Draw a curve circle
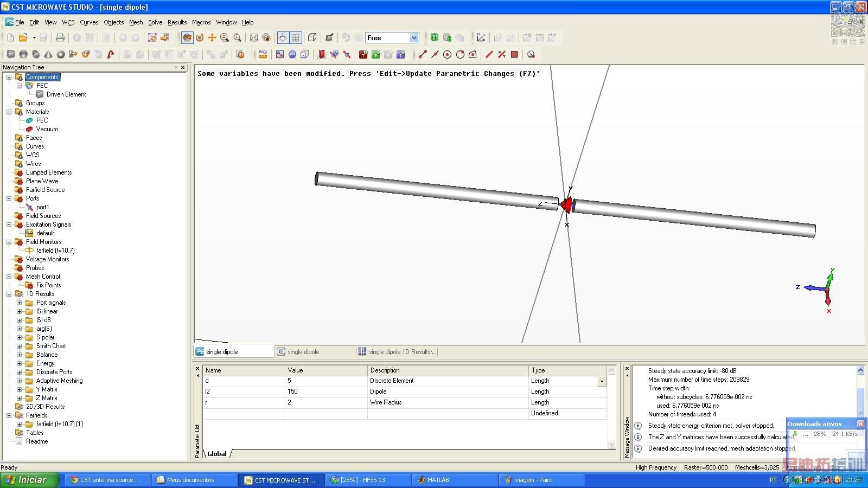The height and width of the screenshot is (488, 868). click(x=448, y=54)
